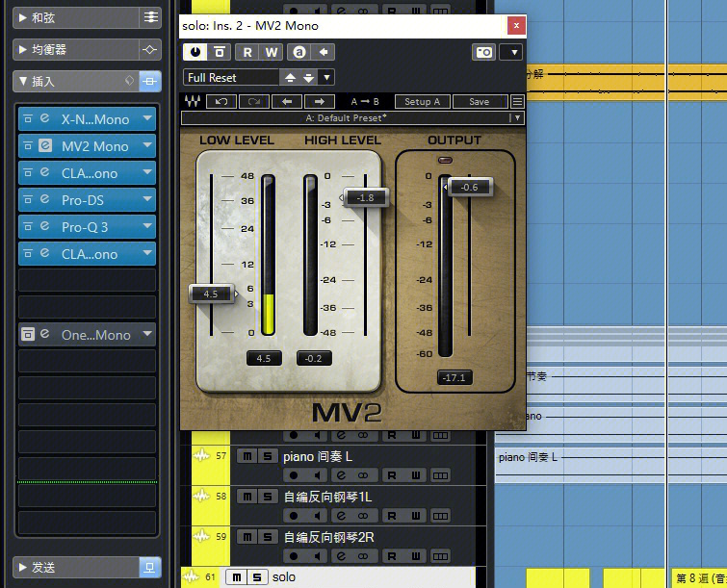Toggle the 插入 inserts bypass button
The width and height of the screenshot is (727, 588).
[150, 81]
